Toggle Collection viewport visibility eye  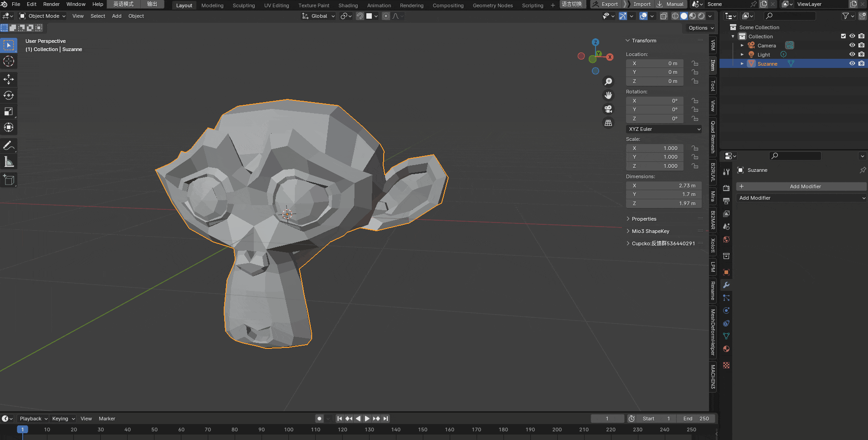(x=852, y=36)
